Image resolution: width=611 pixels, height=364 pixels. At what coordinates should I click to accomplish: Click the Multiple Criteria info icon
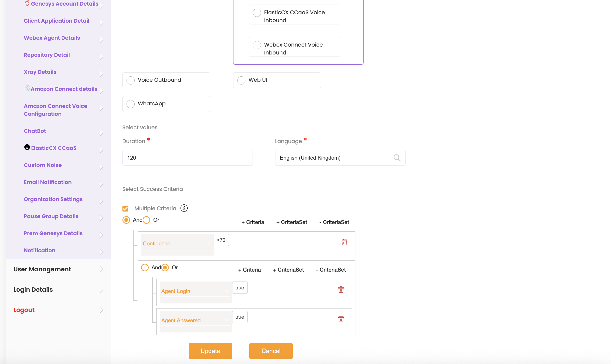point(184,208)
